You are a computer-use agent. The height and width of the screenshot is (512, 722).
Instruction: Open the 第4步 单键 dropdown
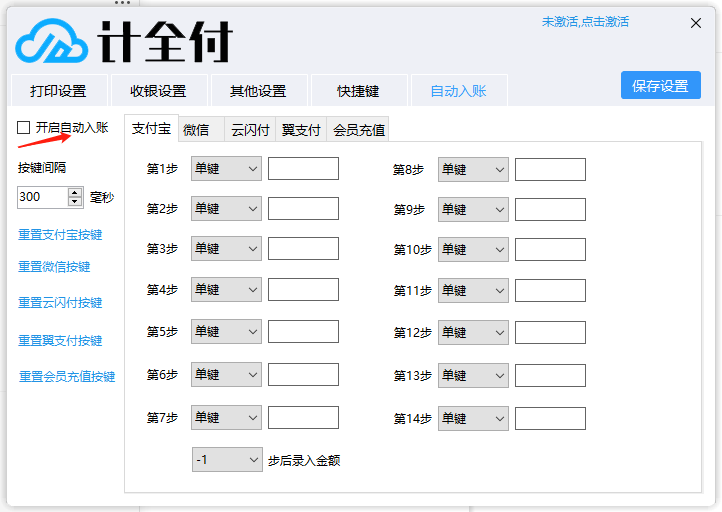tap(227, 290)
